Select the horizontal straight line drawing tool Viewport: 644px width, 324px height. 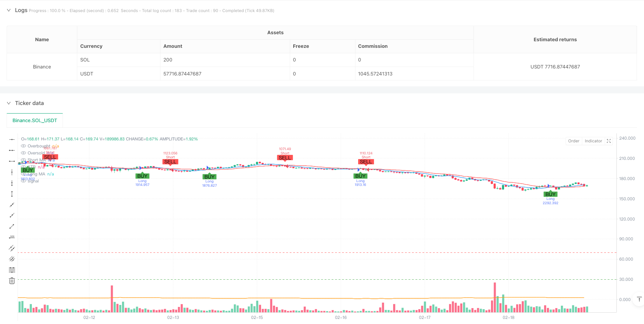pyautogui.click(x=12, y=139)
